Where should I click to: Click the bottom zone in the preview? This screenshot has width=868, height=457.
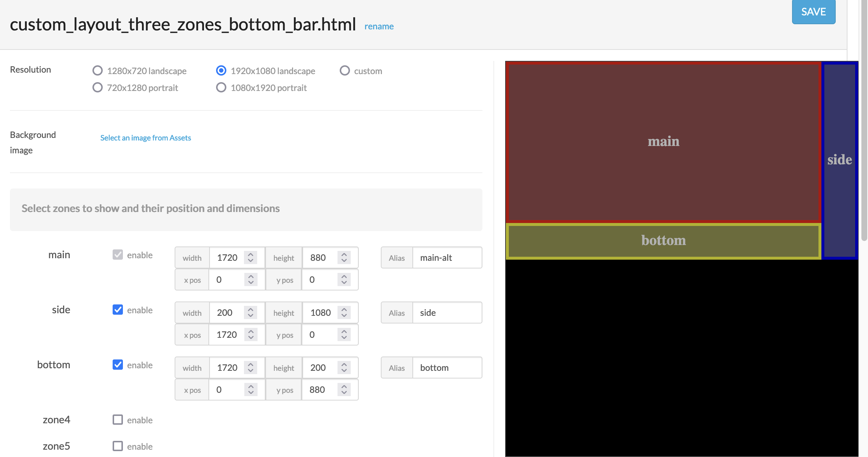click(x=663, y=241)
